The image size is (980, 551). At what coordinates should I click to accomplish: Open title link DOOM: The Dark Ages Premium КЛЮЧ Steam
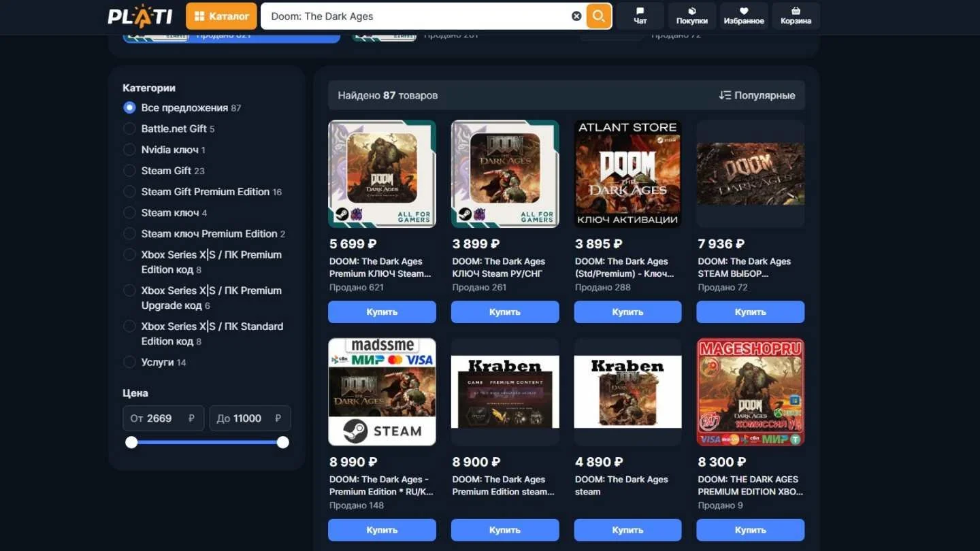380,267
